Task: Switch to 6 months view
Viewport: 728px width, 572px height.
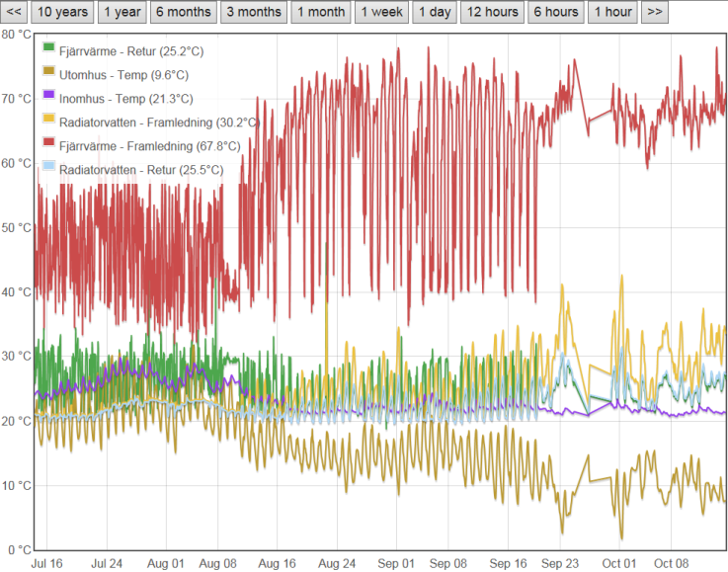Action: (183, 12)
